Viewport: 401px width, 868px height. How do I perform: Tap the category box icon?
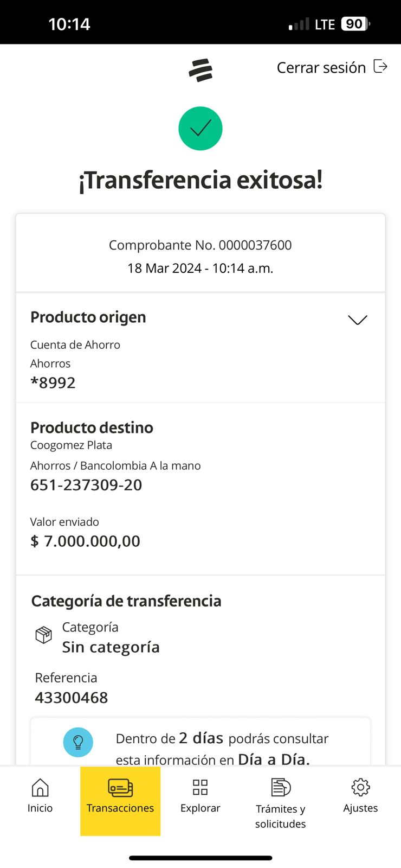coord(43,634)
